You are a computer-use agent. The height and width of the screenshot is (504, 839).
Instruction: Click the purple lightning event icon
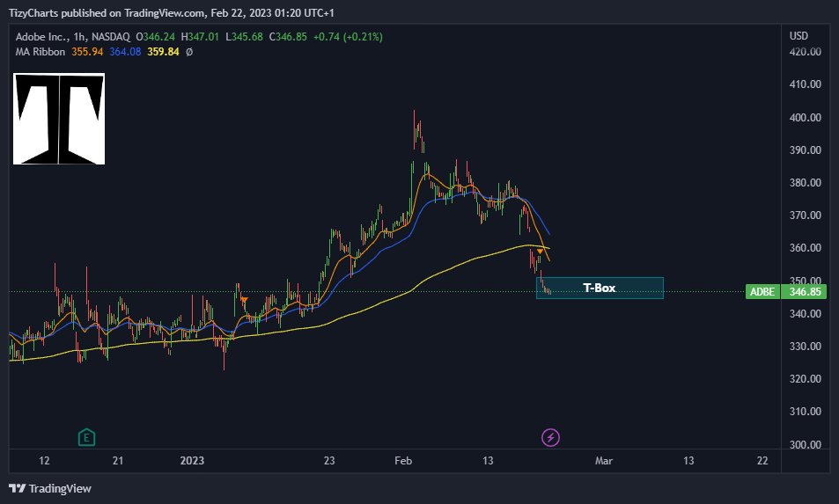click(x=550, y=438)
